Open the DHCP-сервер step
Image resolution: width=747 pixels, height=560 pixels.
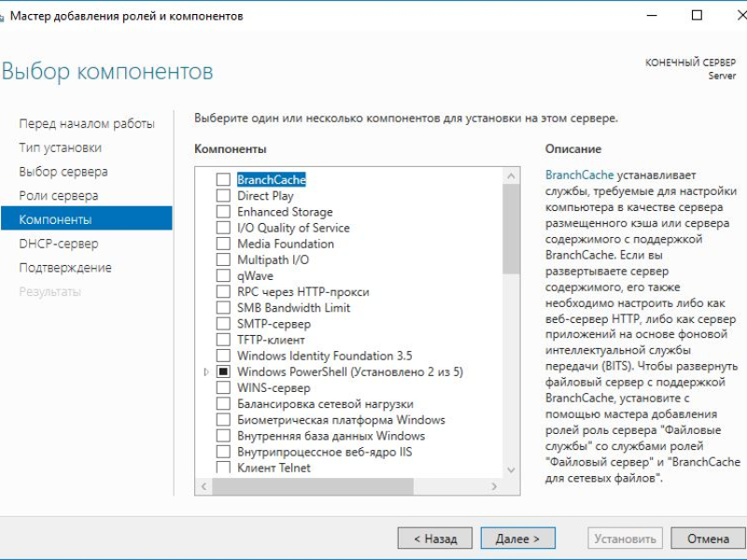[59, 244]
